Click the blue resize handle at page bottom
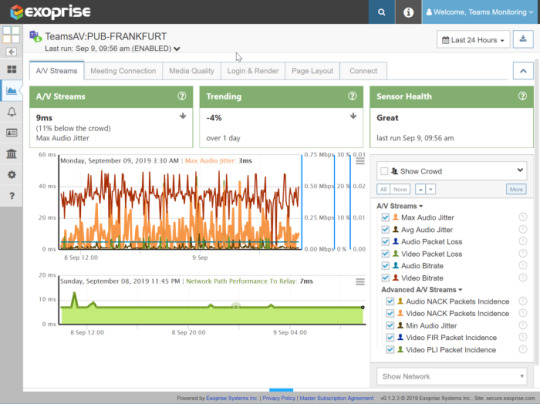The image size is (540, 404). click(x=281, y=390)
